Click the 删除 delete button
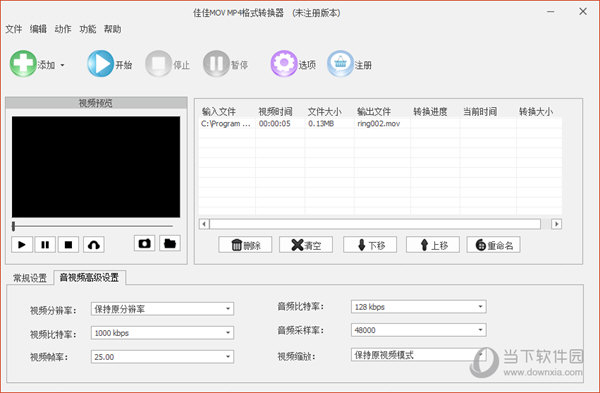Screen dimensions: 600x393 (245, 245)
